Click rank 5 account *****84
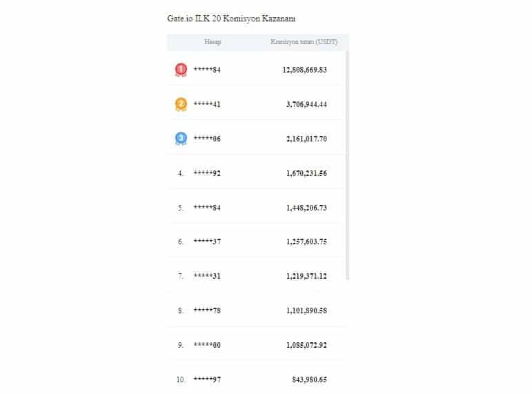Viewport: 532px width, 394px height. point(207,208)
